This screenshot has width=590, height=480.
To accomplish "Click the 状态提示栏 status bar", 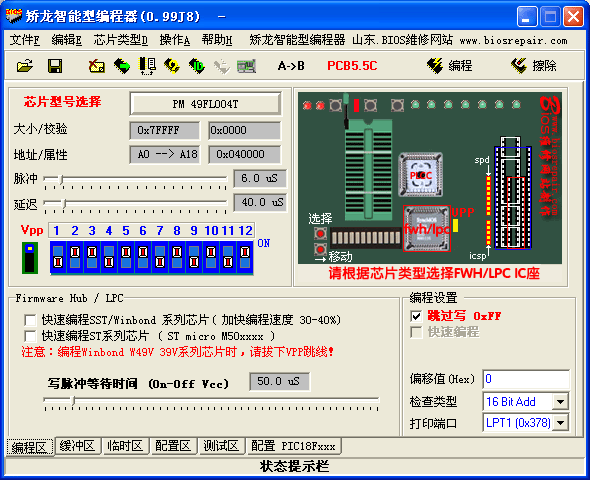I will point(295,466).
